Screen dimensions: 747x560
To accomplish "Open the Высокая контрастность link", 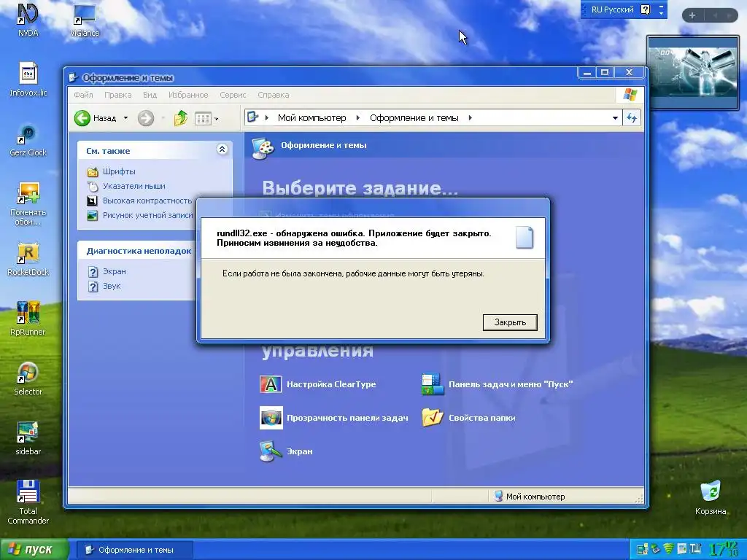I will tap(147, 201).
